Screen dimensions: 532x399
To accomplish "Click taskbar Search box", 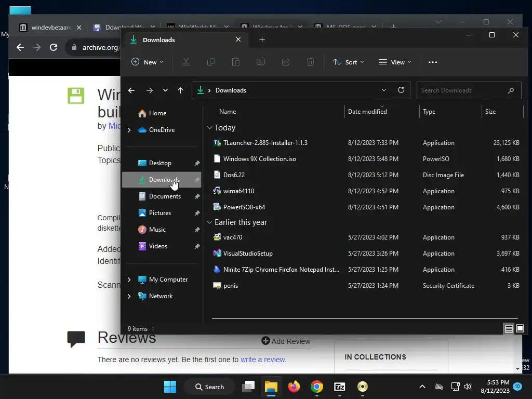I will point(209,387).
